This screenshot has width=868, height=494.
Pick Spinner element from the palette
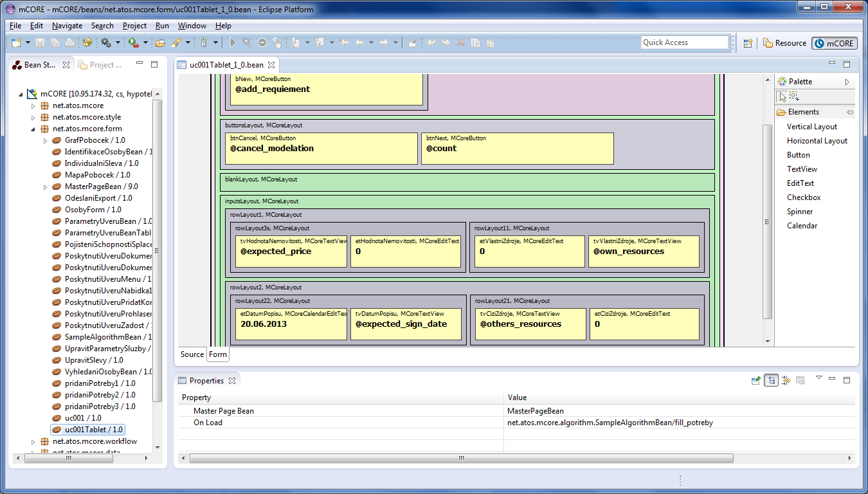800,212
